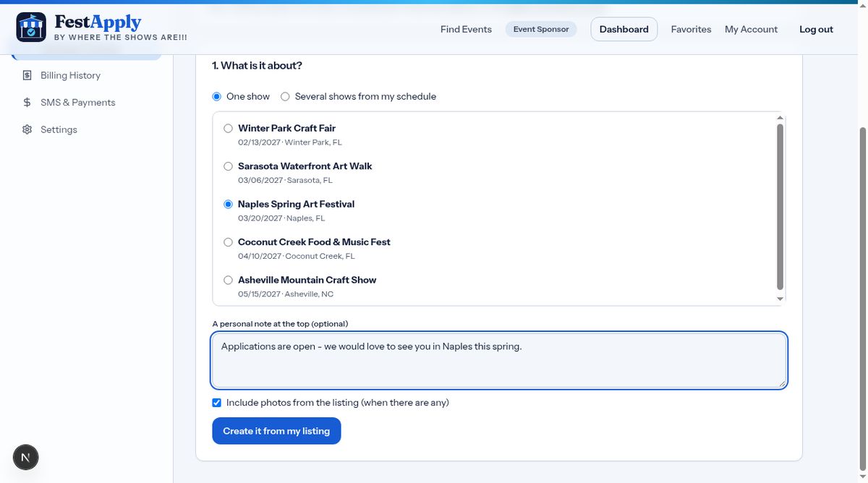The height and width of the screenshot is (483, 868).
Task: Pick Sarasota Waterfront Art Walk radio
Action: click(229, 166)
